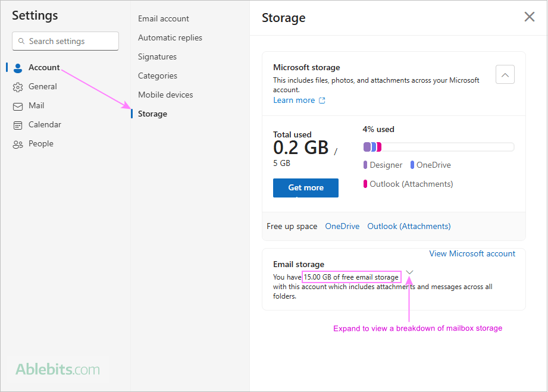
Task: Select Categories submenu item
Action: click(157, 76)
